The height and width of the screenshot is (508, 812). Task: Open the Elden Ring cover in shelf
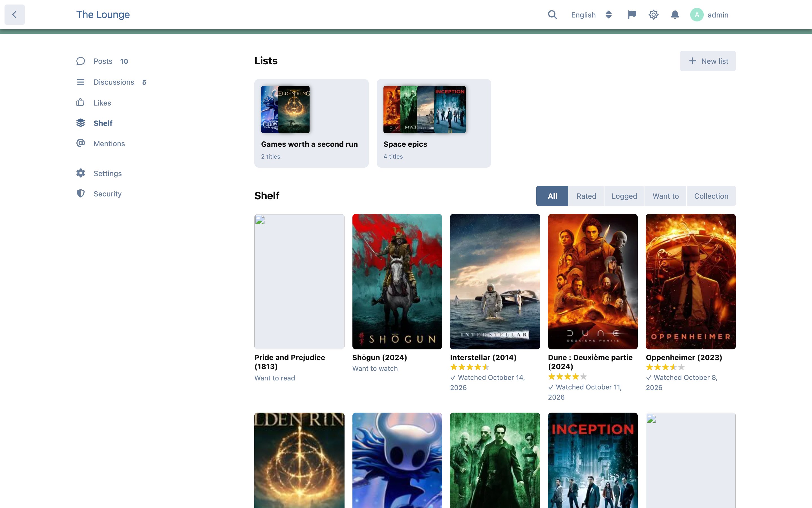(x=299, y=460)
